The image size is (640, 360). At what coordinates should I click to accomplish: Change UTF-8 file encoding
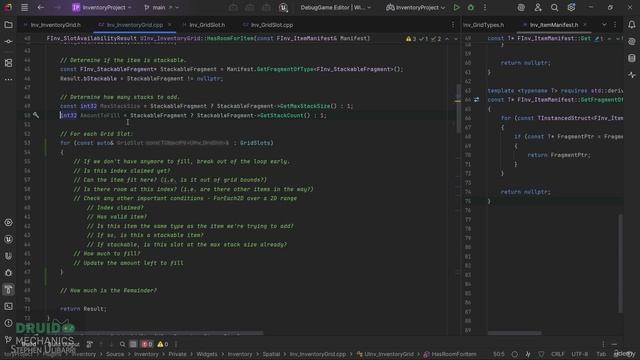(x=580, y=354)
